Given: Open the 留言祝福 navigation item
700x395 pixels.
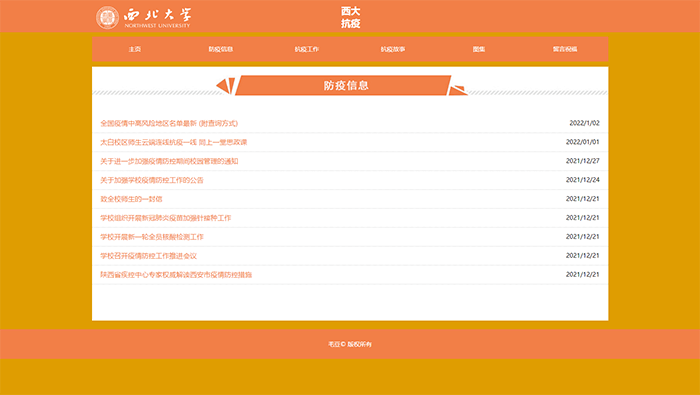Looking at the screenshot, I should (565, 49).
